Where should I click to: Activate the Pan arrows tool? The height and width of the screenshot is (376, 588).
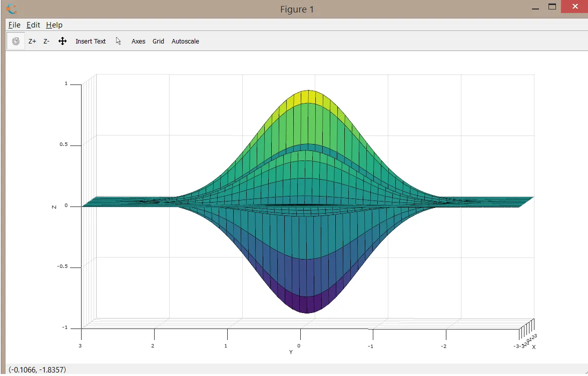click(x=63, y=41)
